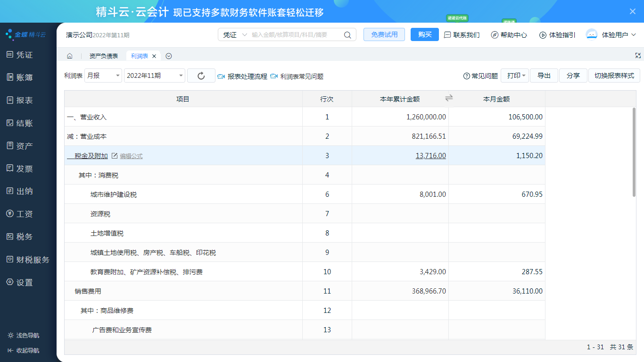644x362 pixels.
Task: Click edit formula pencil icon for 税金及附加
Action: pyautogui.click(x=115, y=156)
